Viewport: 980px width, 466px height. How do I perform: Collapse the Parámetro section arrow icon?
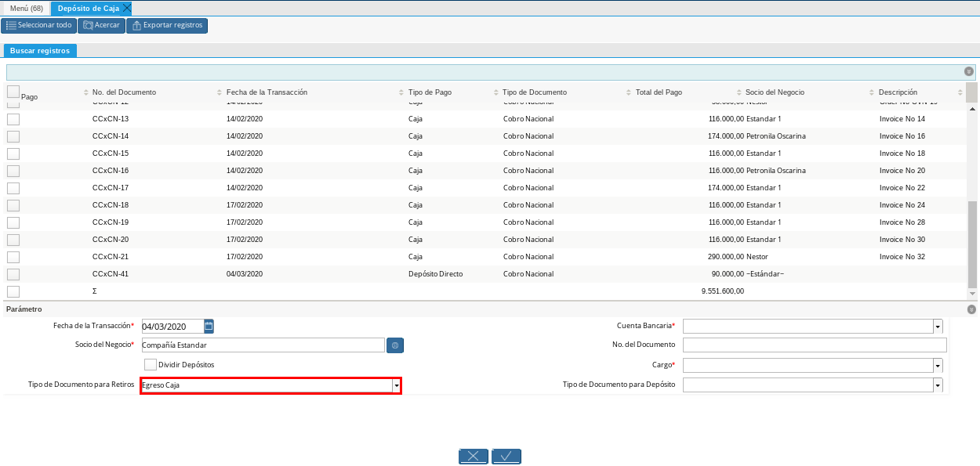click(972, 309)
